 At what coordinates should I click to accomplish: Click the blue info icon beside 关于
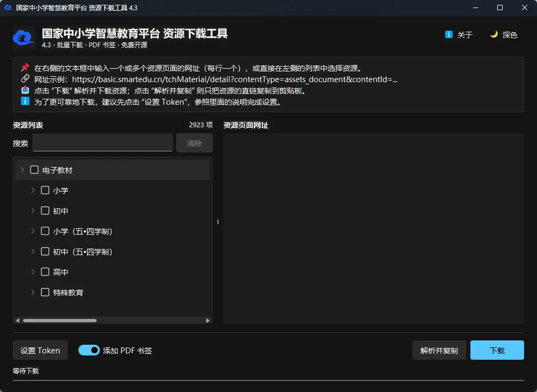[448, 34]
